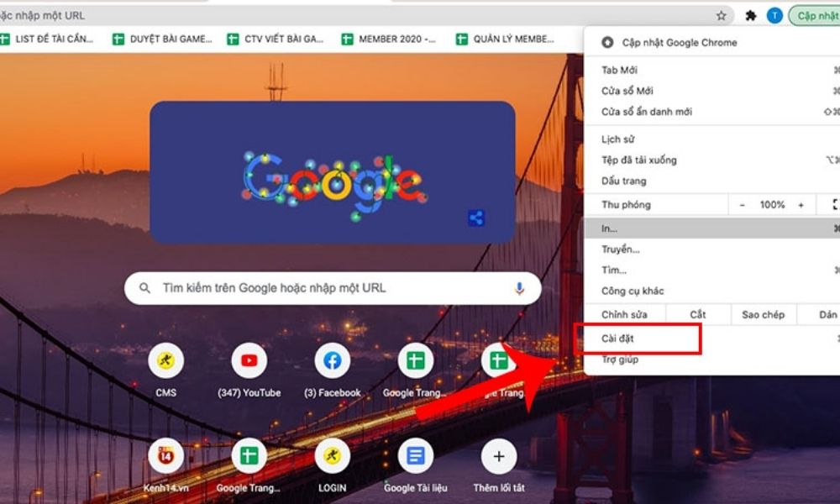Image resolution: width=840 pixels, height=504 pixels.
Task: Open the profile avatar "T"
Action: (x=774, y=15)
